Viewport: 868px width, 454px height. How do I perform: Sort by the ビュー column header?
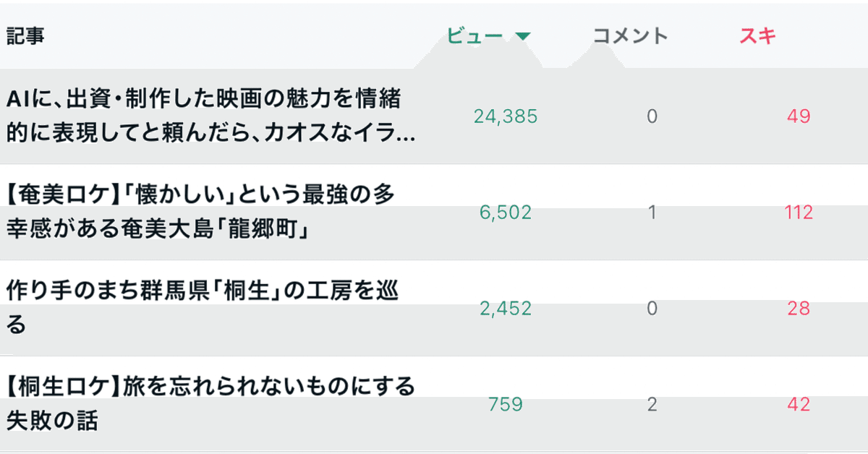[475, 36]
